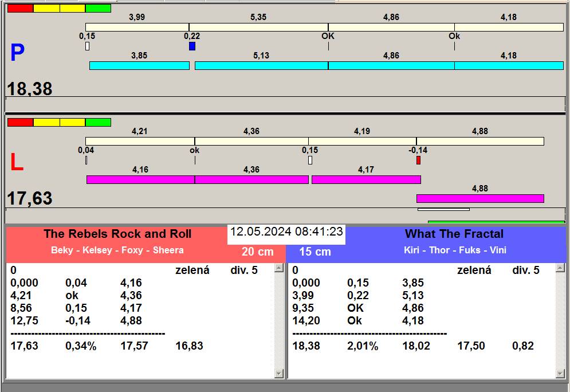Click the large red L lane letter
570x392 pixels.
point(17,163)
